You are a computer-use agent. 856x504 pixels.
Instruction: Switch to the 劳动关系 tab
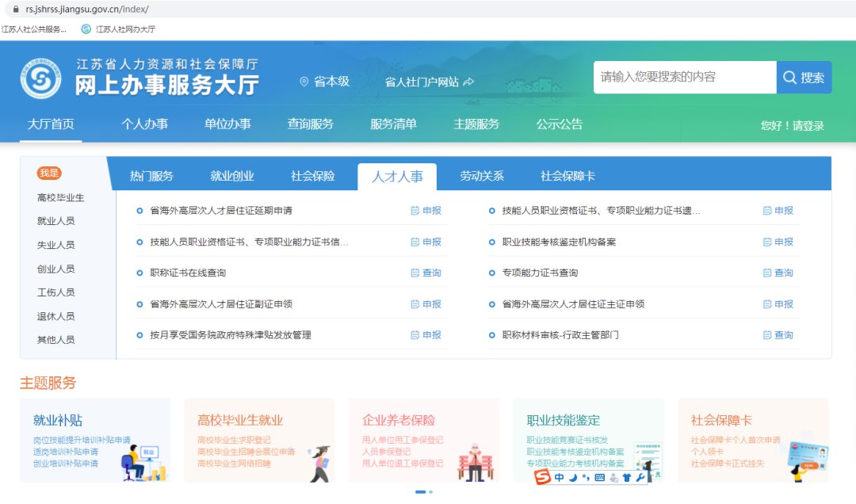[x=481, y=176]
